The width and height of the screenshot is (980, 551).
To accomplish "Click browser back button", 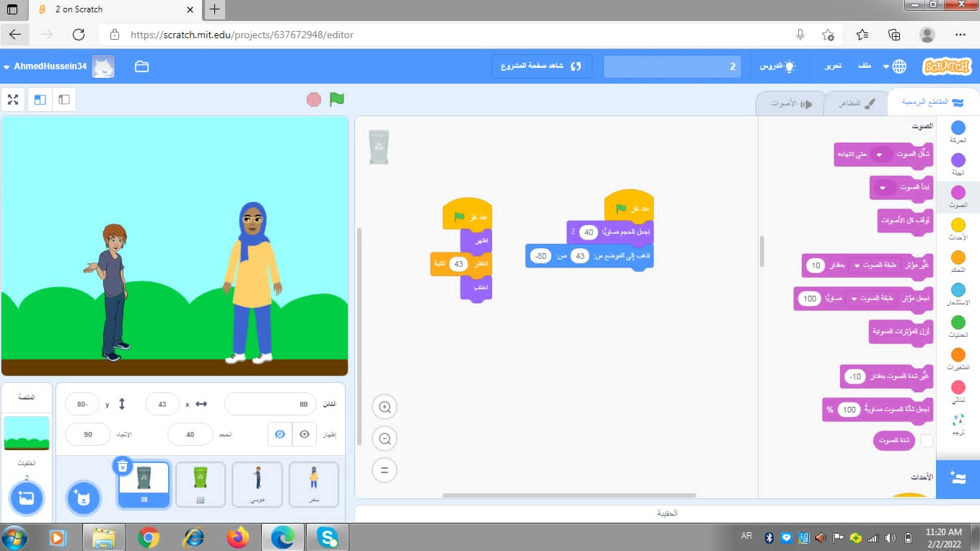I will (x=15, y=35).
